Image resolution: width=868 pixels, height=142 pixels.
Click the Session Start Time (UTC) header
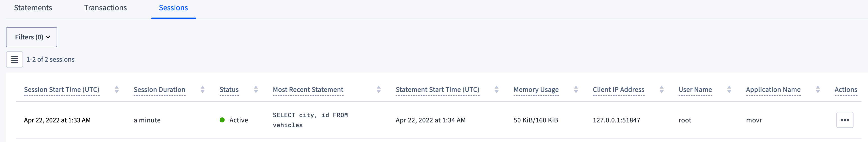click(x=62, y=90)
